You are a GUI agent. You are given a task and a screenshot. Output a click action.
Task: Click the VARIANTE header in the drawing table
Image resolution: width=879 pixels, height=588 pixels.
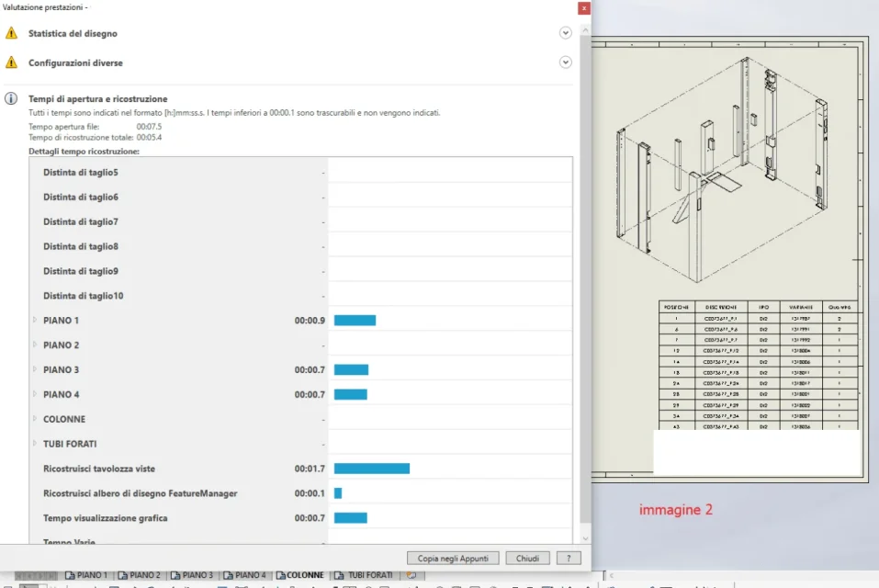coord(801,307)
